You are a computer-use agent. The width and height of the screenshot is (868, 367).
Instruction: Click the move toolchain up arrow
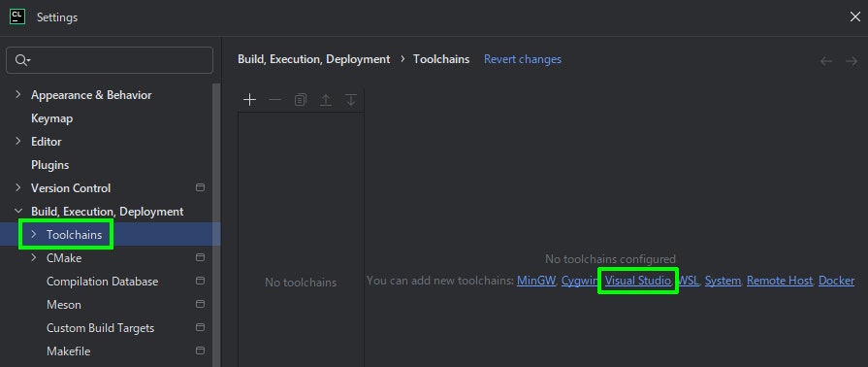[326, 100]
